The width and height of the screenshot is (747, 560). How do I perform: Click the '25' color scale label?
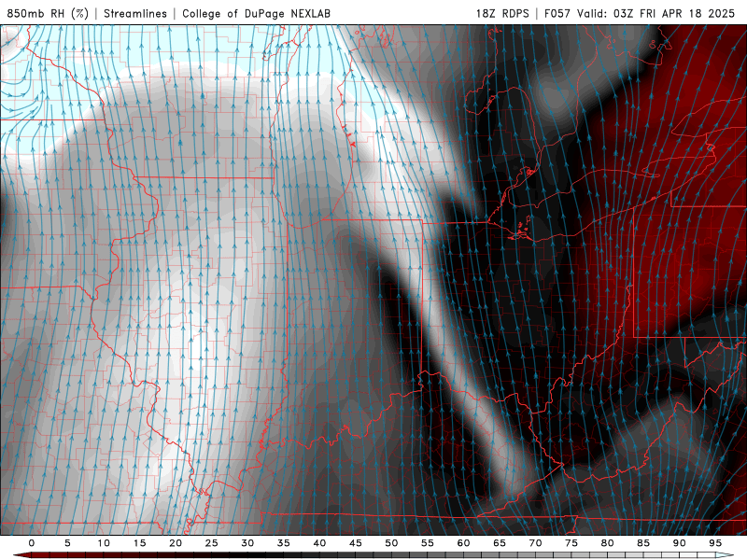[x=212, y=543]
